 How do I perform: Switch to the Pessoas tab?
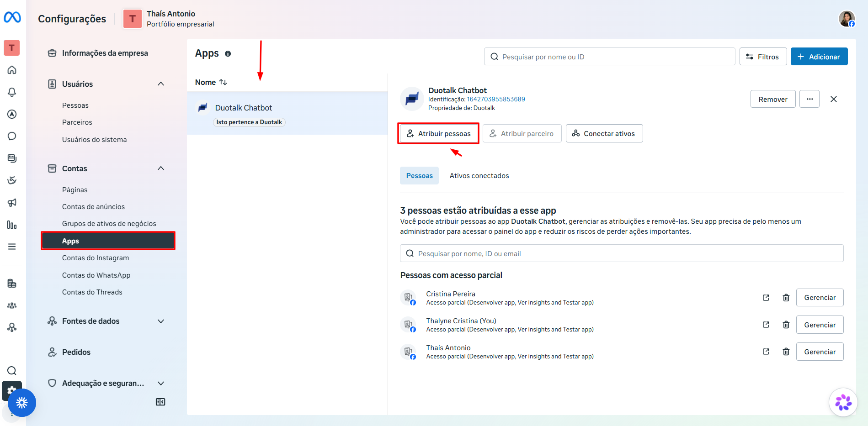point(419,176)
